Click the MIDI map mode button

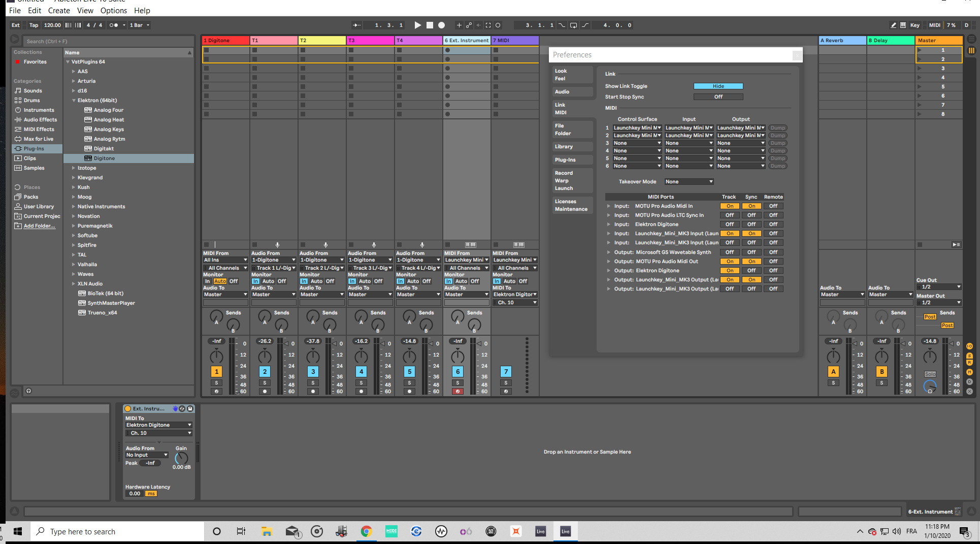934,25
